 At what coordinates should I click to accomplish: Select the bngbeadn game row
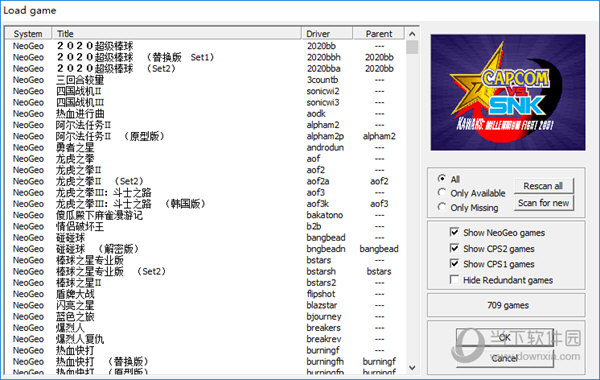coord(205,249)
